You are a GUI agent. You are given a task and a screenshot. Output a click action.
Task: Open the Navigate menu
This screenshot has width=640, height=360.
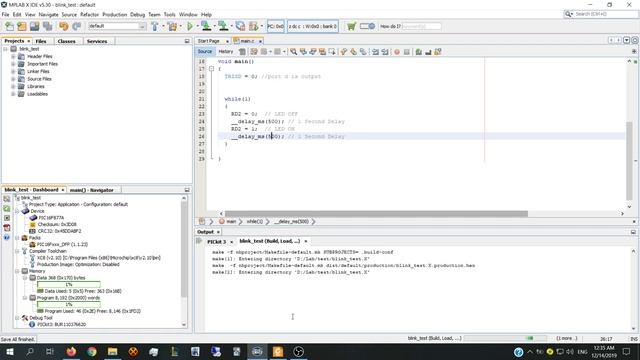click(49, 14)
